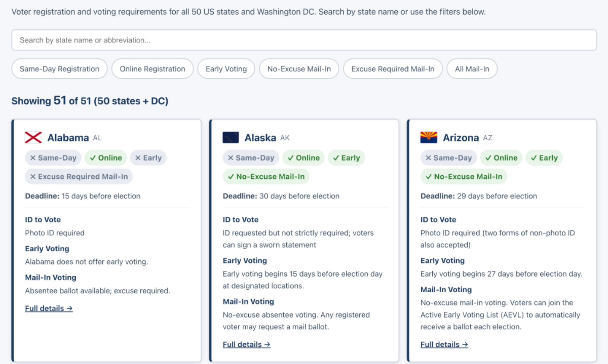This screenshot has height=364, width=608.
Task: Click Alabama's Excuse Required Mail-In badge
Action: 79,177
